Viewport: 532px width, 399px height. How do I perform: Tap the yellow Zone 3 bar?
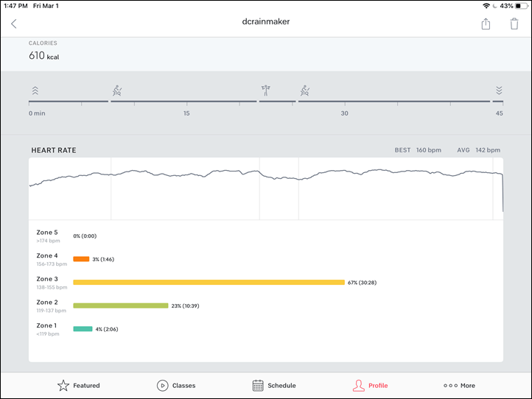209,283
